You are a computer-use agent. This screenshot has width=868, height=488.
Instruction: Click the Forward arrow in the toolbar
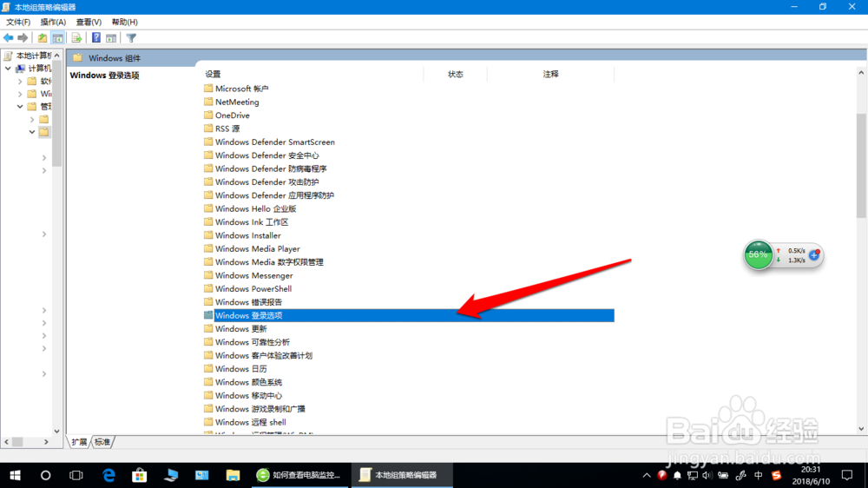pos(23,37)
